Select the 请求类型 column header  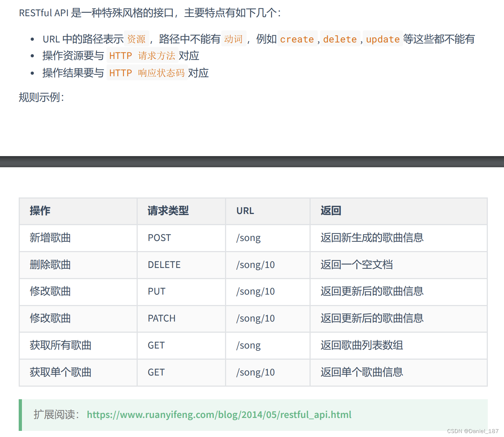(181, 211)
